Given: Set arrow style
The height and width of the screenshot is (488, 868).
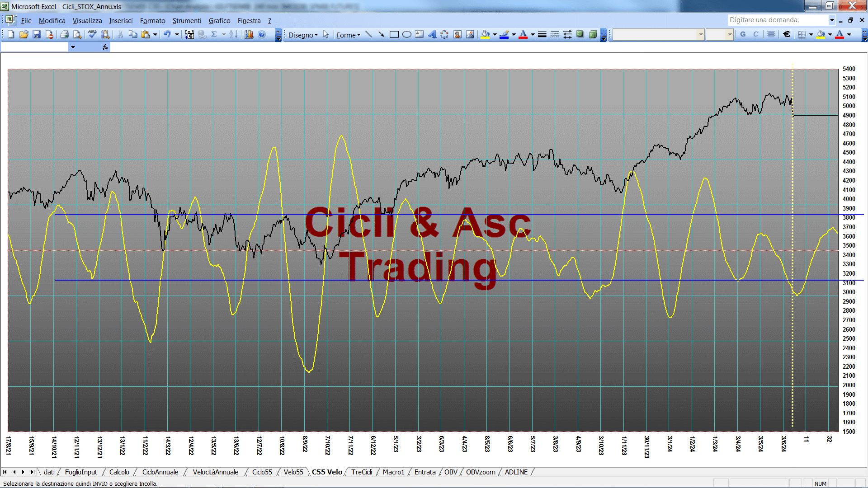Looking at the screenshot, I should coord(567,34).
